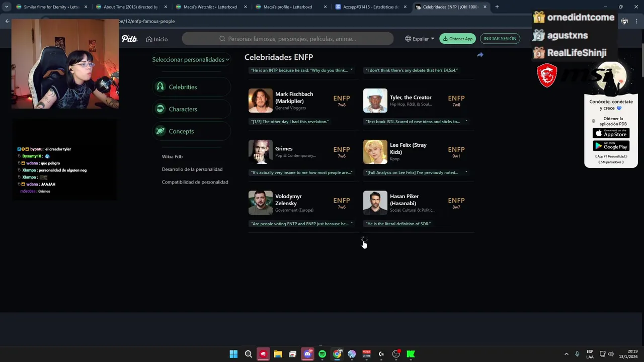
Task: Click INICIAR SESIÓN button
Action: (x=500, y=39)
